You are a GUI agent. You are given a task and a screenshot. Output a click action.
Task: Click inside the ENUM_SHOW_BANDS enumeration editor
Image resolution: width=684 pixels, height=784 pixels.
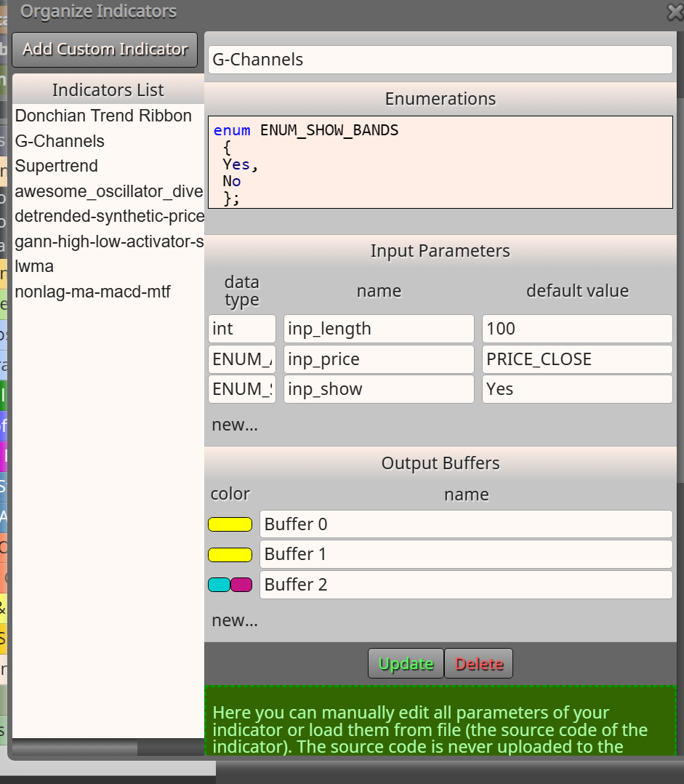440,162
